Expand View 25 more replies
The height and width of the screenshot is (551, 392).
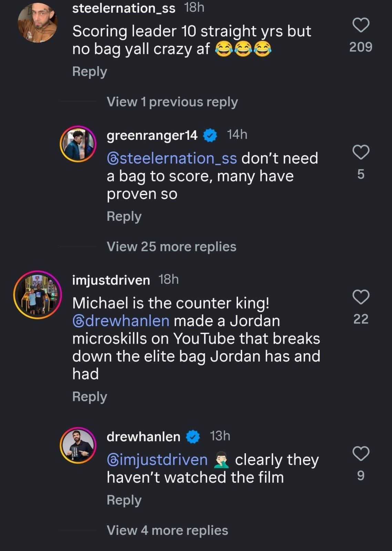click(172, 247)
